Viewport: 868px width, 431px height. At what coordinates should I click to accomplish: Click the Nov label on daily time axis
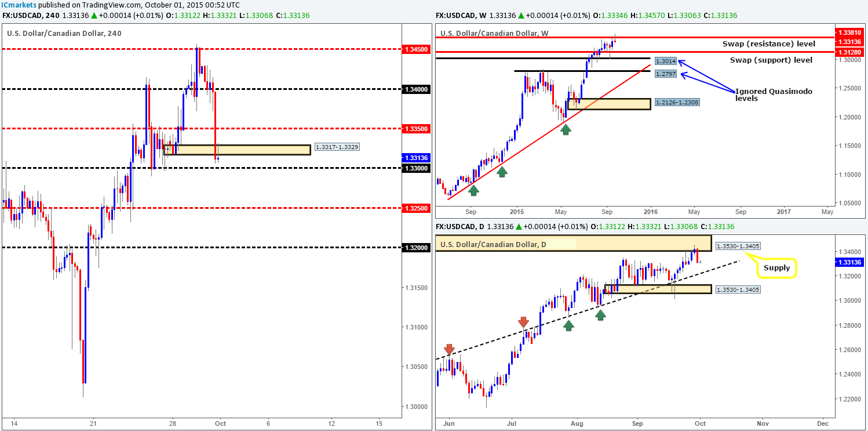763,424
